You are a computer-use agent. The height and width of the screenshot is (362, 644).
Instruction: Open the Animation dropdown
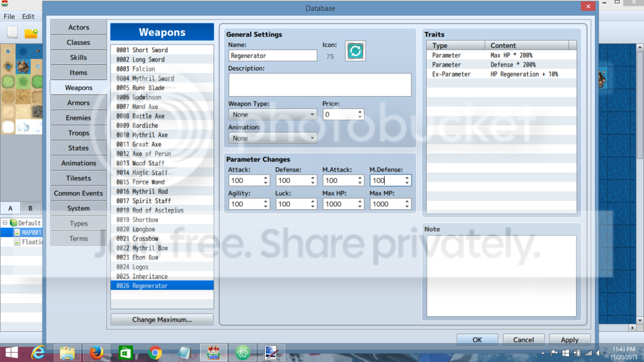point(272,138)
